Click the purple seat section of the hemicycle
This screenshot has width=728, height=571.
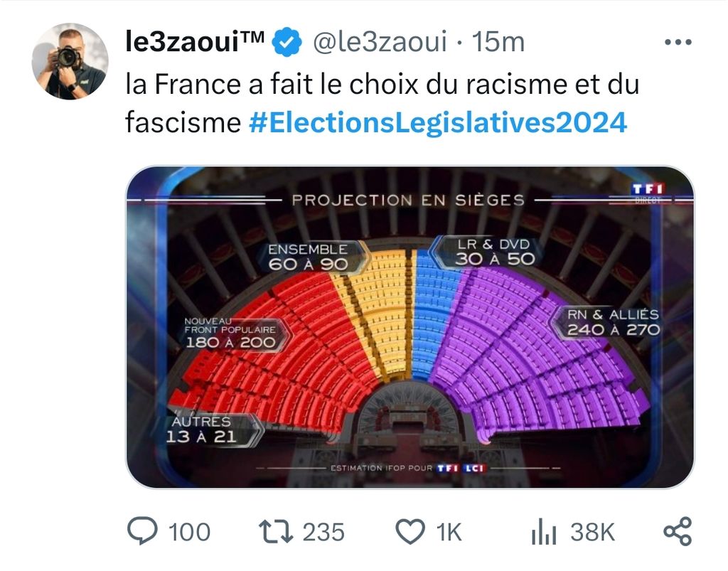[x=526, y=356]
